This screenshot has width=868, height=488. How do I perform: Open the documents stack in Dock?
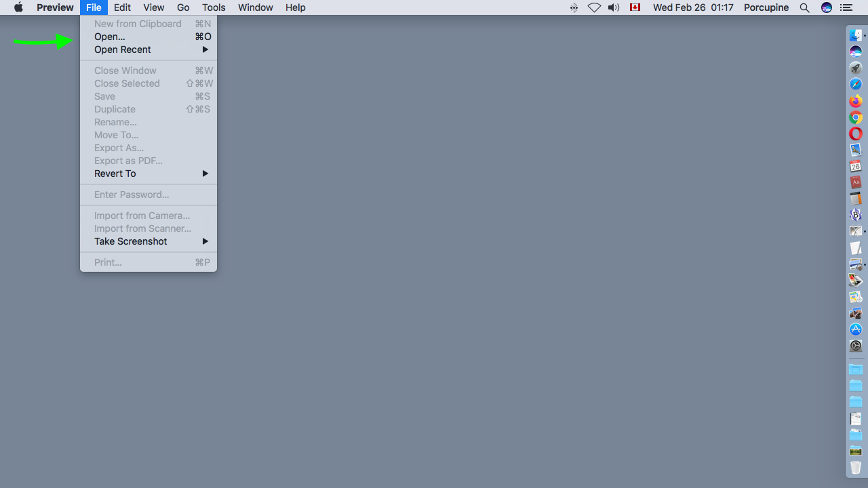coord(856,419)
